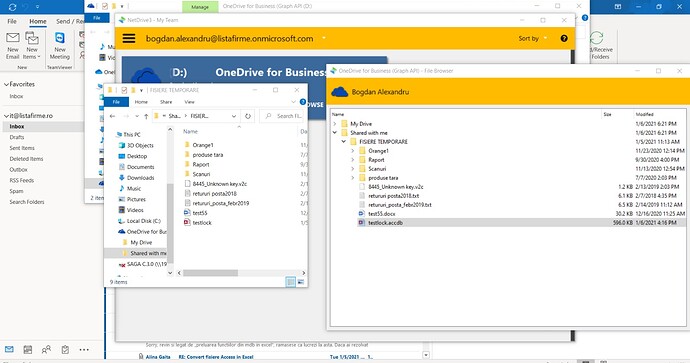Collapse the FISIERE TEMPORARE tree node

(x=344, y=142)
